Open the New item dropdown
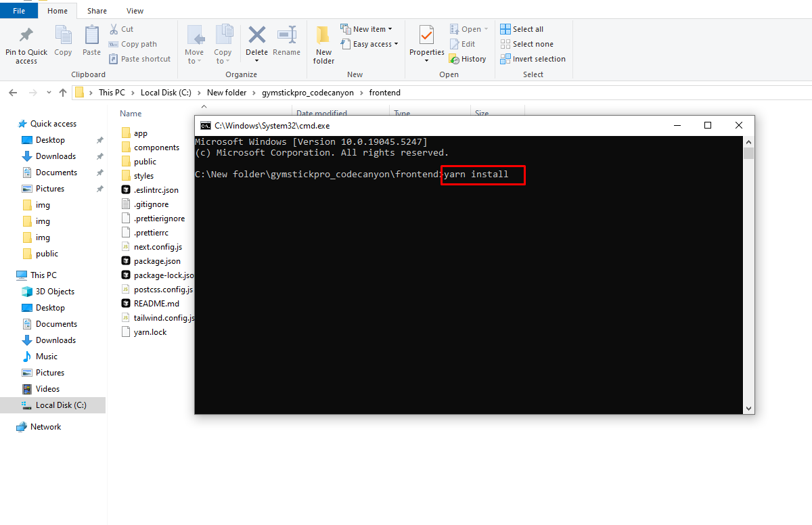Image resolution: width=812 pixels, height=525 pixels. [x=366, y=29]
